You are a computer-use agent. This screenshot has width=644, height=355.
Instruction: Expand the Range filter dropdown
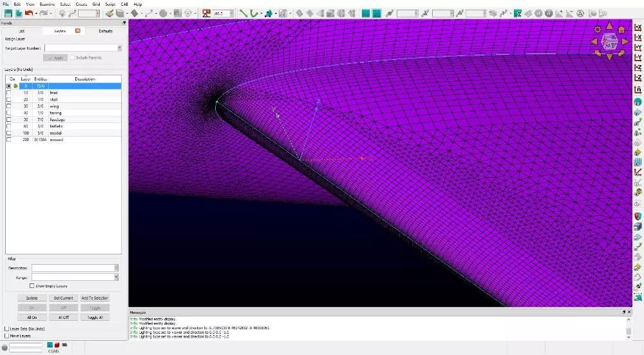click(x=117, y=277)
